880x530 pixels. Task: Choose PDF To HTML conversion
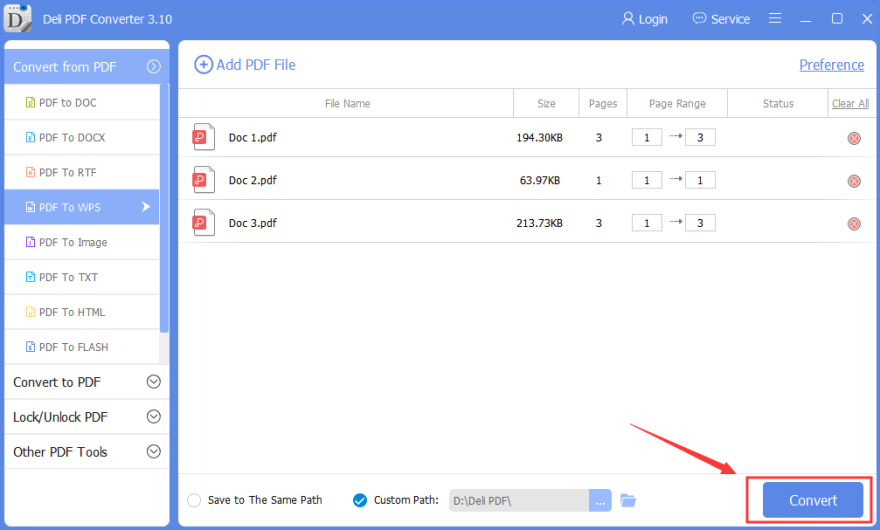[82, 312]
